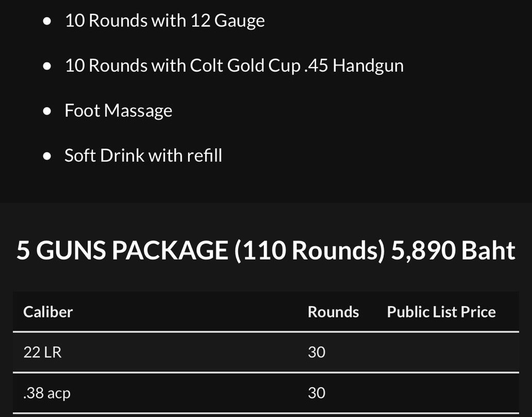Click the Rounds column header
Screen dimensions: 532x417
point(333,312)
